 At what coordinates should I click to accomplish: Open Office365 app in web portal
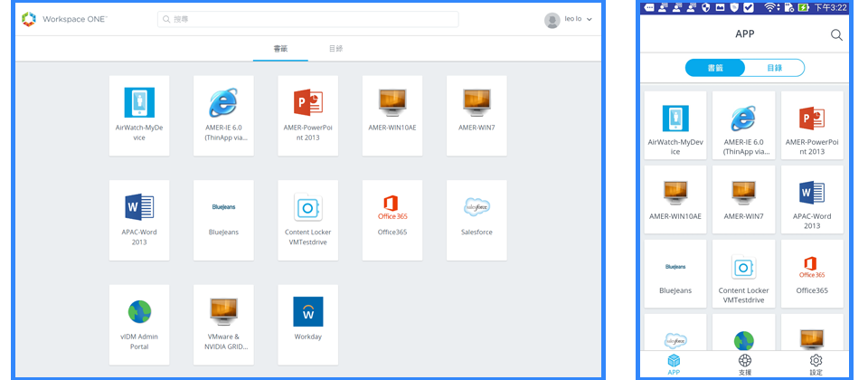(392, 220)
